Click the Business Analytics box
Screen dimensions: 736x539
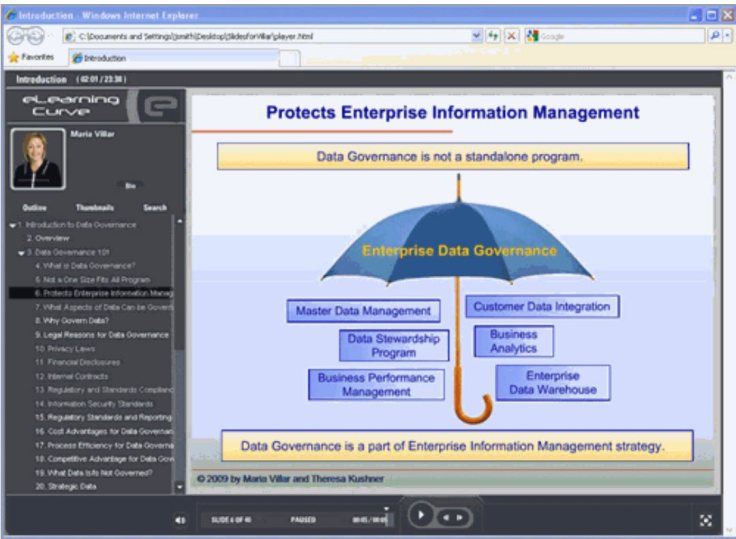pyautogui.click(x=514, y=341)
